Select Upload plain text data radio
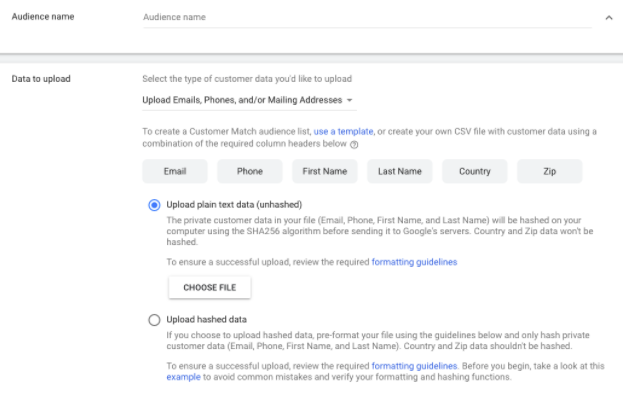624x399 pixels. tap(154, 205)
